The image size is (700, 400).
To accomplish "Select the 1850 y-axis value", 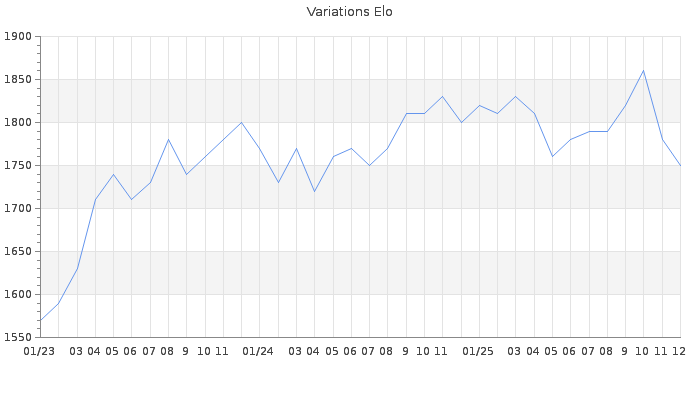I will [17, 80].
